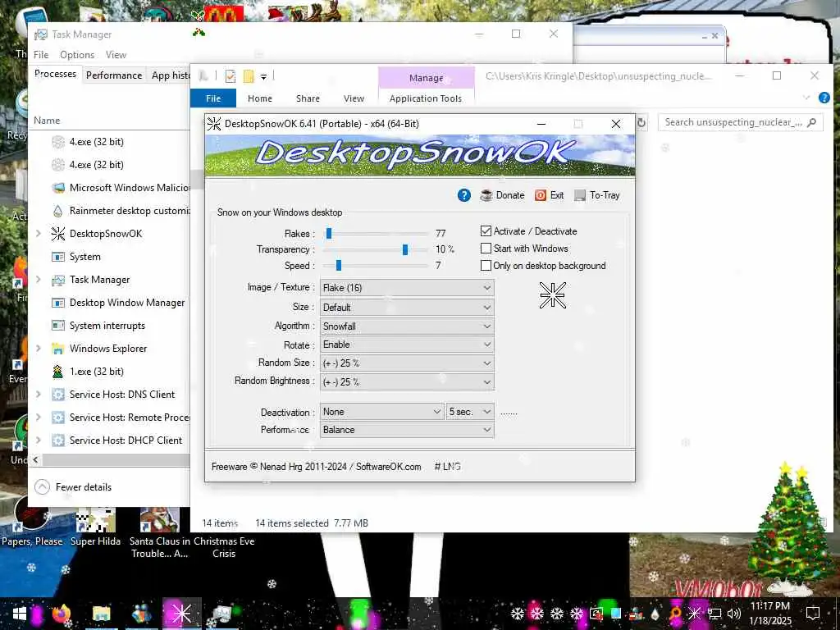Open the Image / Texture dropdown
This screenshot has width=840, height=630.
407,288
